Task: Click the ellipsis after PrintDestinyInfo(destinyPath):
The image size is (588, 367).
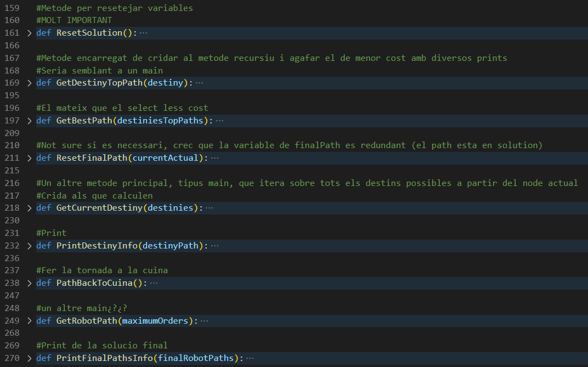Action: 214,246
